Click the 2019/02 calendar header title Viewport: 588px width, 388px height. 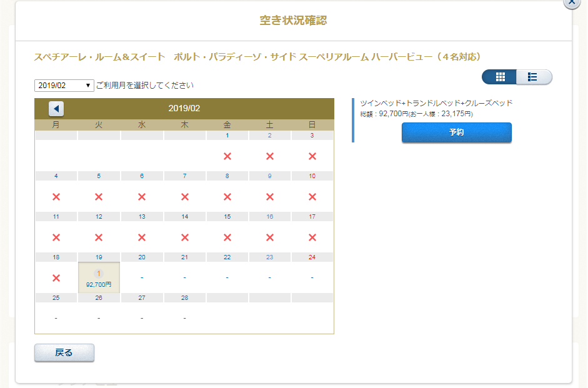(x=184, y=108)
